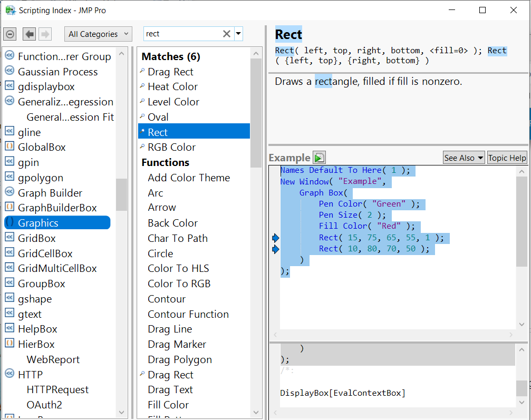This screenshot has height=420, width=531.
Task: Select Add Color Theme function
Action: pyautogui.click(x=189, y=178)
